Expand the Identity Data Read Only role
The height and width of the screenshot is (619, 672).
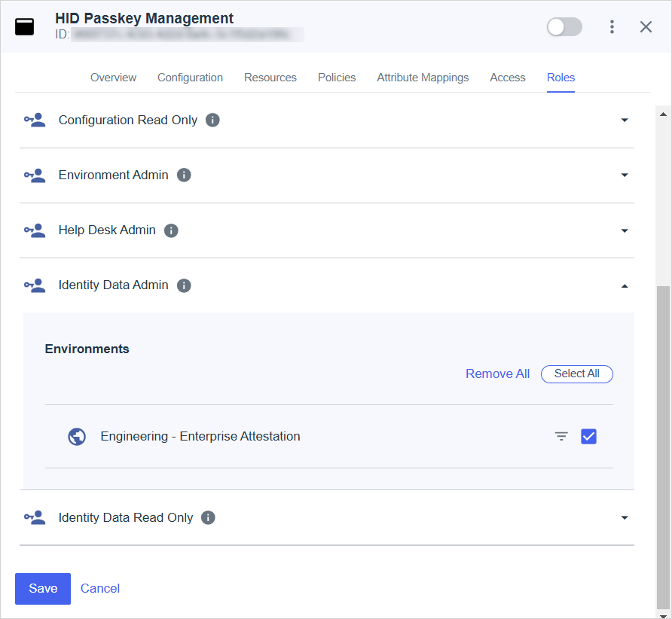tap(624, 518)
